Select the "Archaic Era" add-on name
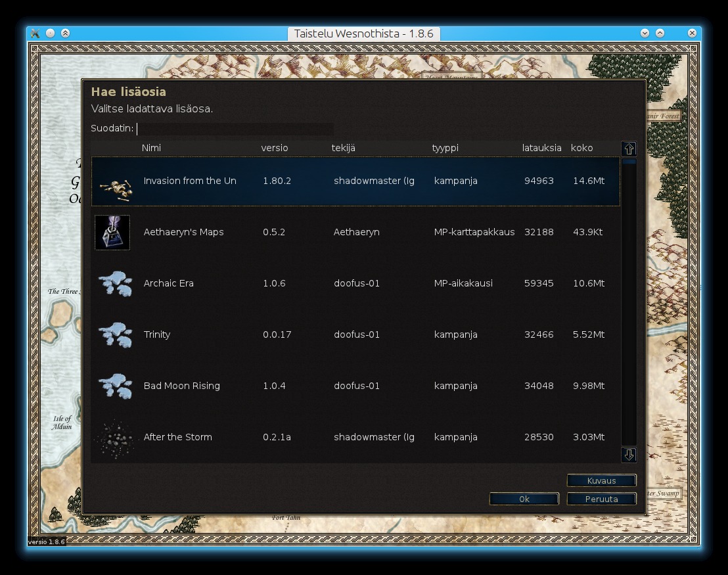728x575 pixels. coord(169,283)
